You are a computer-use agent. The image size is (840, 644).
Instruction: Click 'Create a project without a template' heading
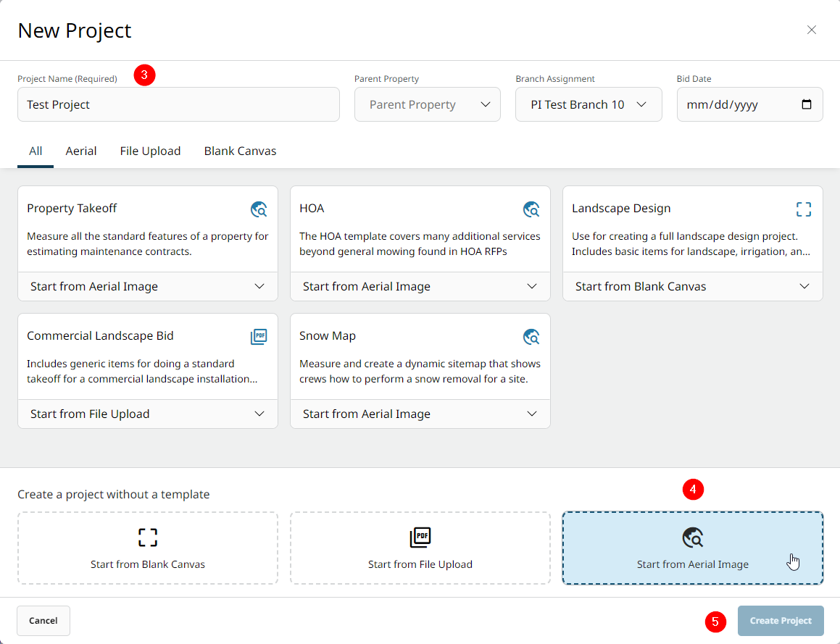pos(114,494)
